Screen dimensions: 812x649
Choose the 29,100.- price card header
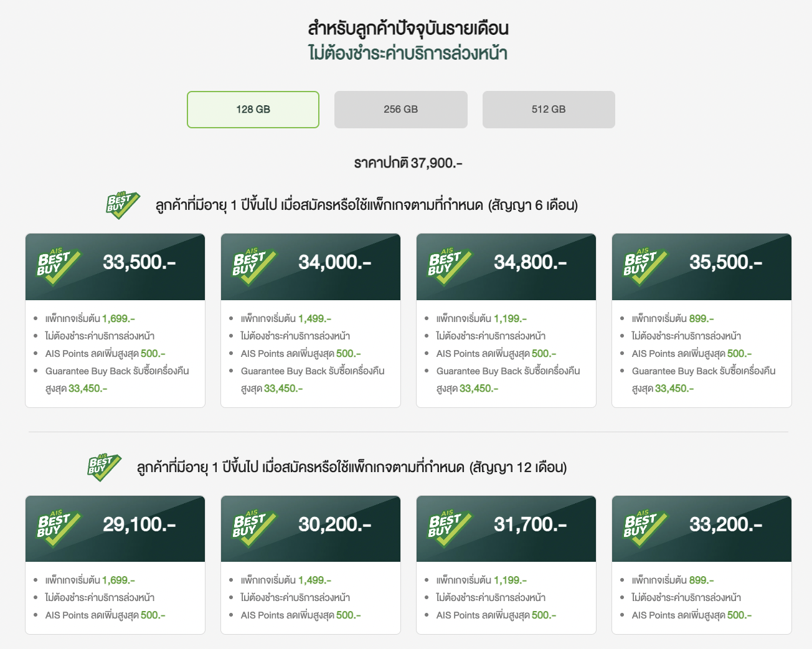[139, 525]
